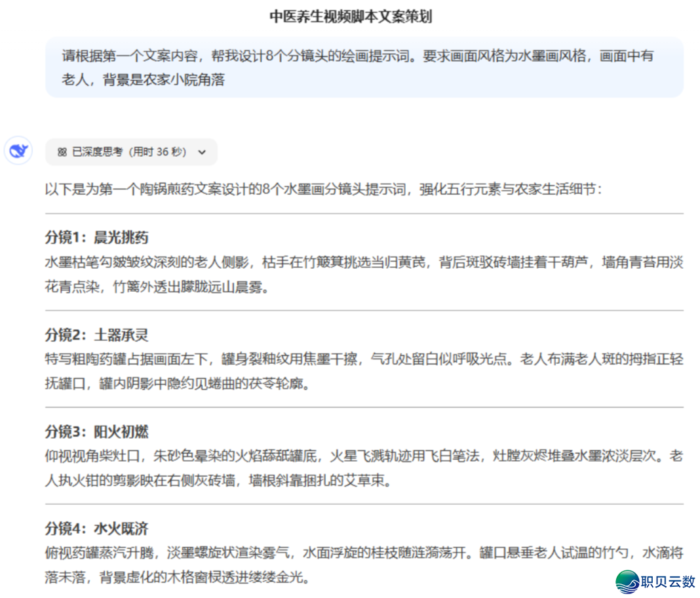
Task: Click the heading 分镜4：水火既济
Action: pyautogui.click(x=96, y=528)
